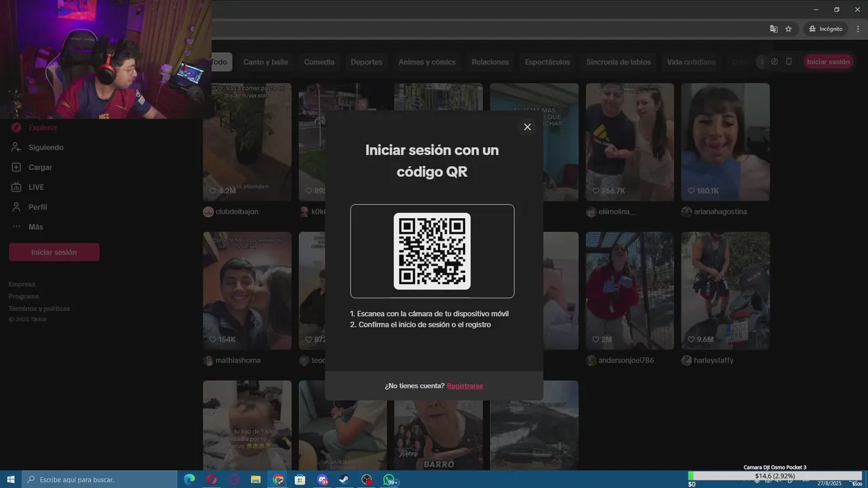Select the Espectáculos category tab
The image size is (868, 488).
547,62
